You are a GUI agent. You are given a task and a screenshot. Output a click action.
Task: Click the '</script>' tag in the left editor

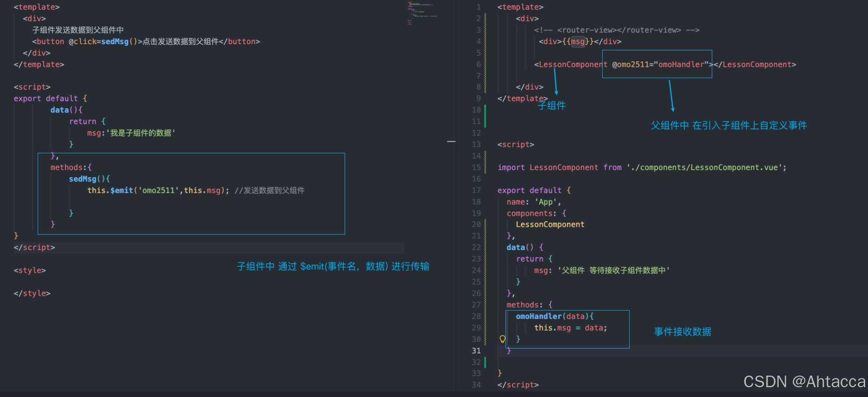click(x=34, y=247)
